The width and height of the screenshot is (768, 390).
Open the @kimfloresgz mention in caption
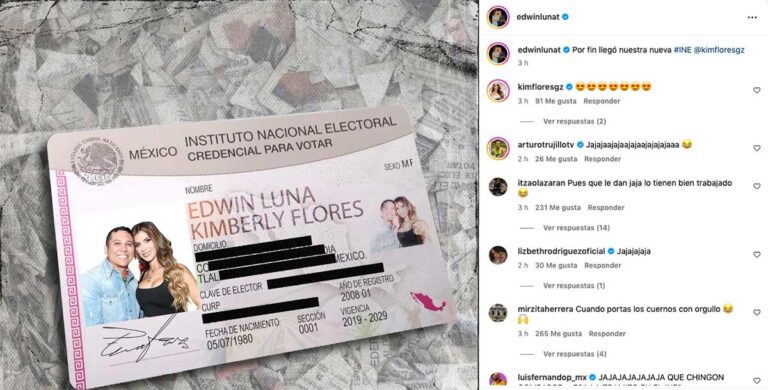coord(719,50)
